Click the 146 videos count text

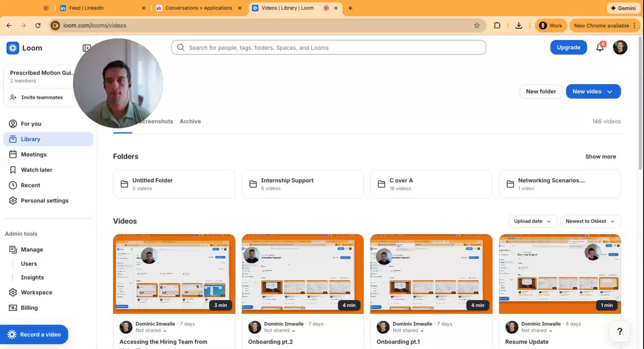click(x=606, y=121)
